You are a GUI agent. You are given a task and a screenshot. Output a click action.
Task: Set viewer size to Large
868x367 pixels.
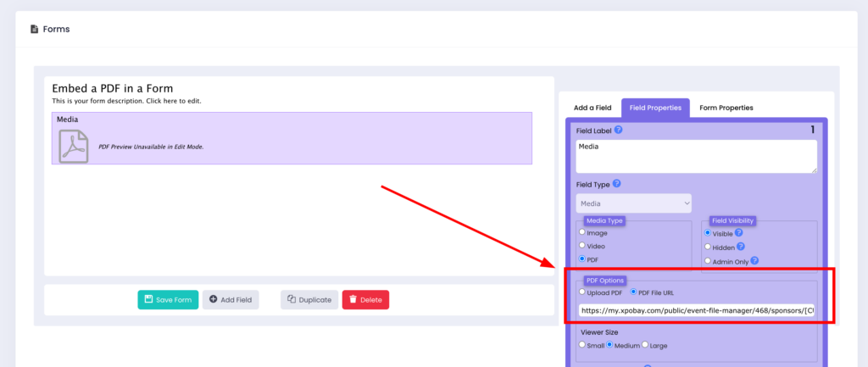click(x=646, y=344)
